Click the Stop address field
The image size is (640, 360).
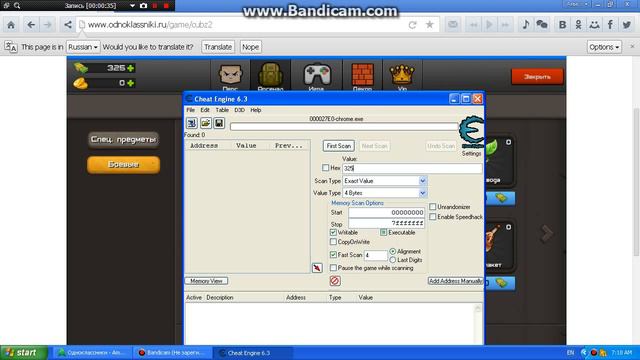[x=387, y=224]
